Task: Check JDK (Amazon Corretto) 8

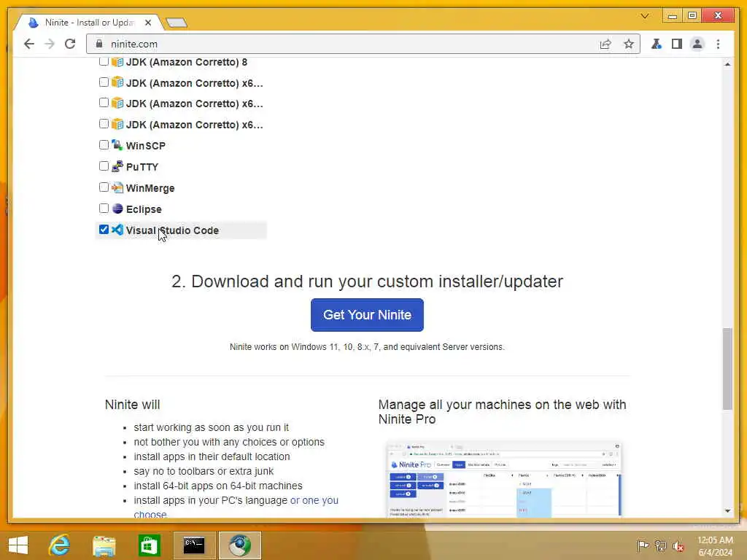Action: [104, 61]
